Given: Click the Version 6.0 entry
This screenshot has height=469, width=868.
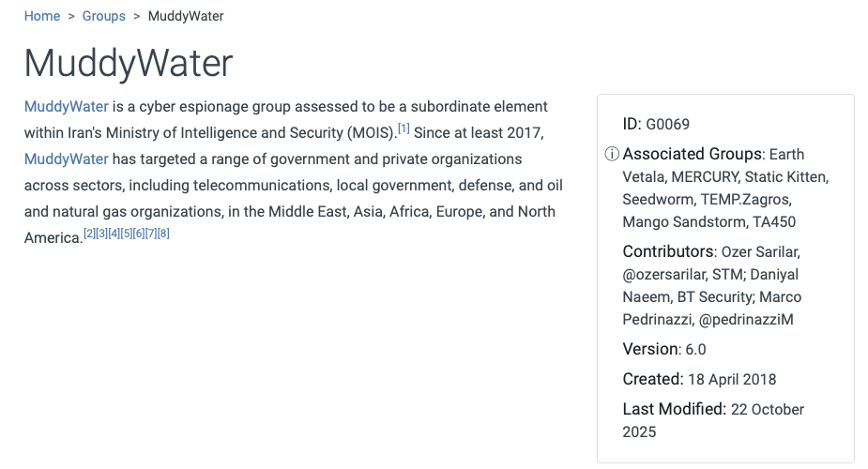Looking at the screenshot, I should tap(663, 349).
